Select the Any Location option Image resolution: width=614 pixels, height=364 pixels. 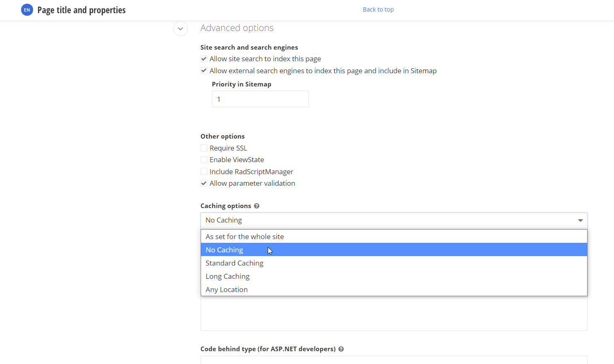point(227,289)
